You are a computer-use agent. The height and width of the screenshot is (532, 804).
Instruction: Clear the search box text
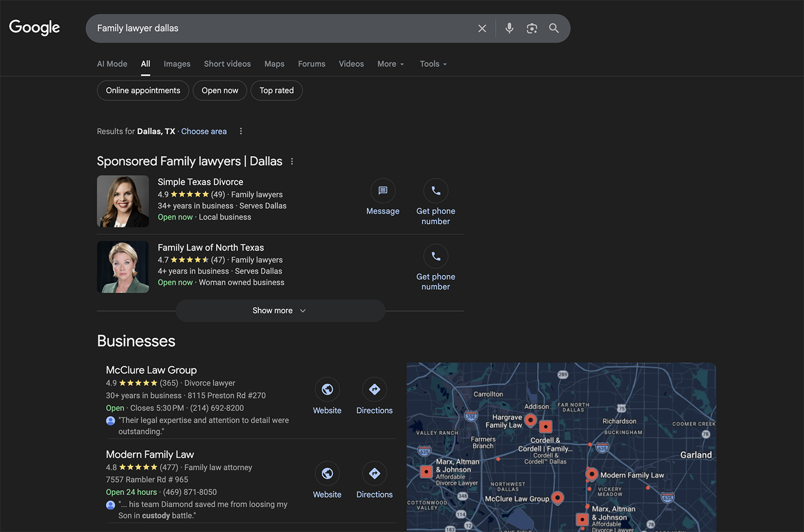pyautogui.click(x=482, y=28)
